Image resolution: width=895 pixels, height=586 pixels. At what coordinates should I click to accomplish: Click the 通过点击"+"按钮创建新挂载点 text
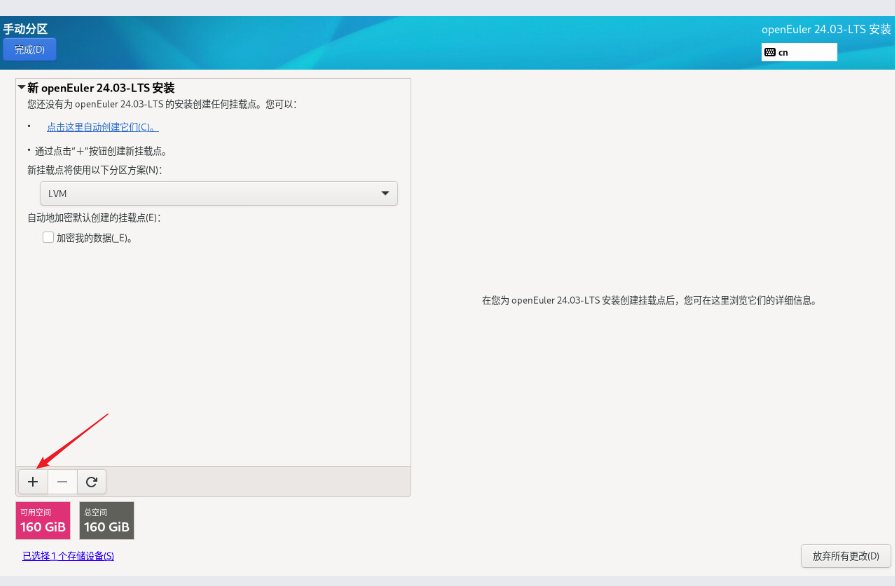[101, 151]
